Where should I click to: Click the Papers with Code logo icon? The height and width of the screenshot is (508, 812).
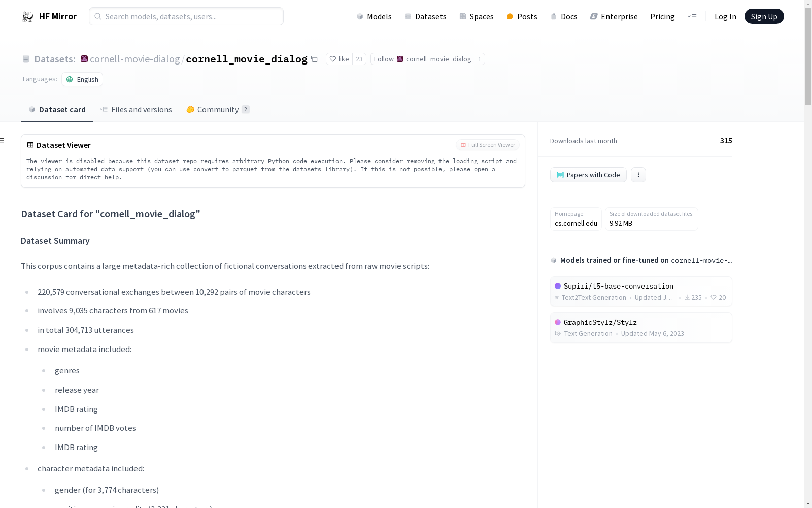point(560,175)
